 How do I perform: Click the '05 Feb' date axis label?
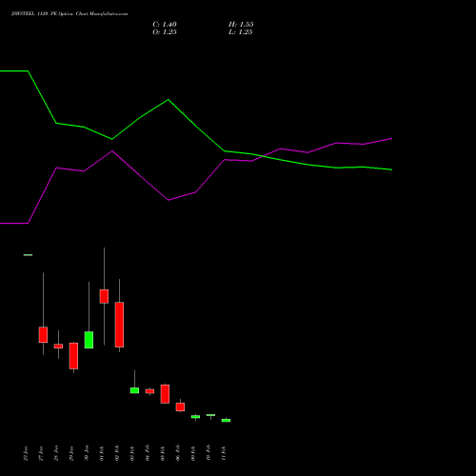[163, 453]
